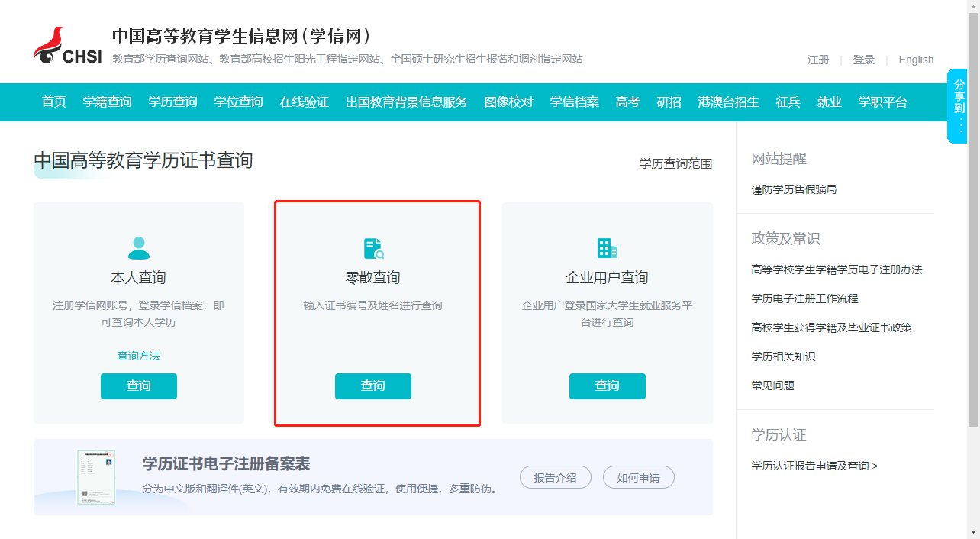Open 谨防学历售假骗局 notice
Image resolution: width=980 pixels, height=539 pixels.
[x=795, y=189]
